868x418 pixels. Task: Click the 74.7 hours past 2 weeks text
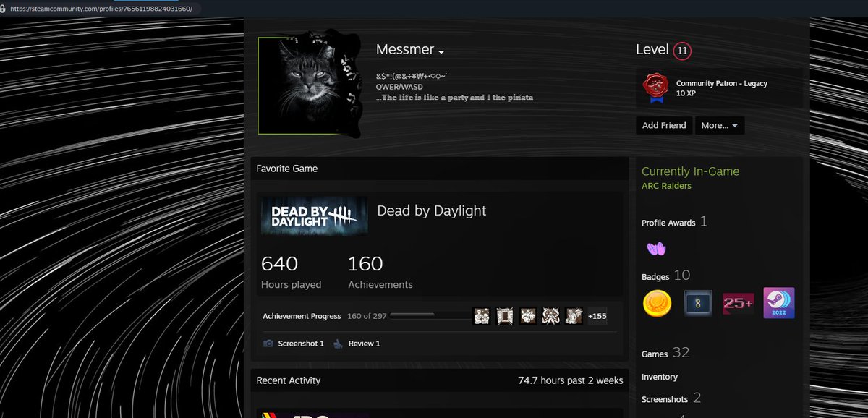click(571, 380)
